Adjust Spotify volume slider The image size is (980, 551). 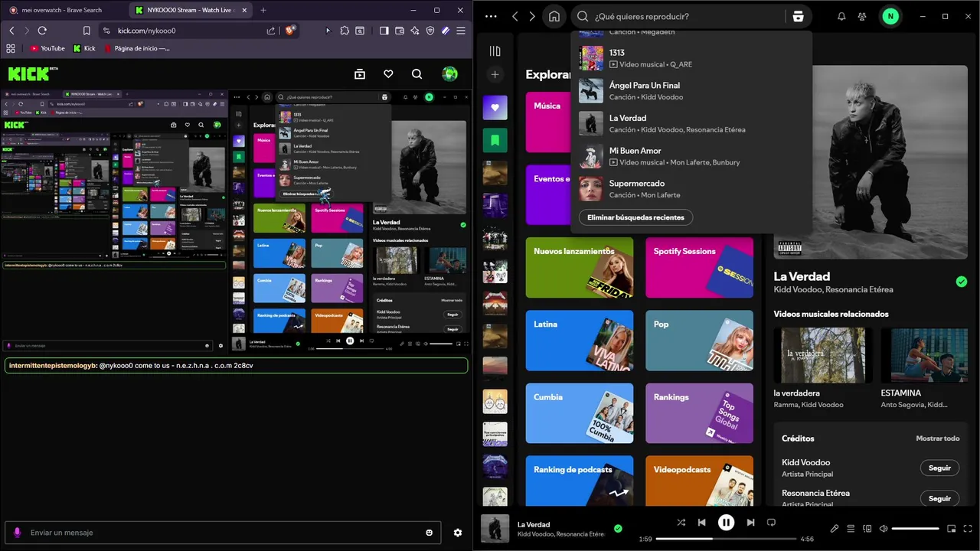tap(916, 528)
